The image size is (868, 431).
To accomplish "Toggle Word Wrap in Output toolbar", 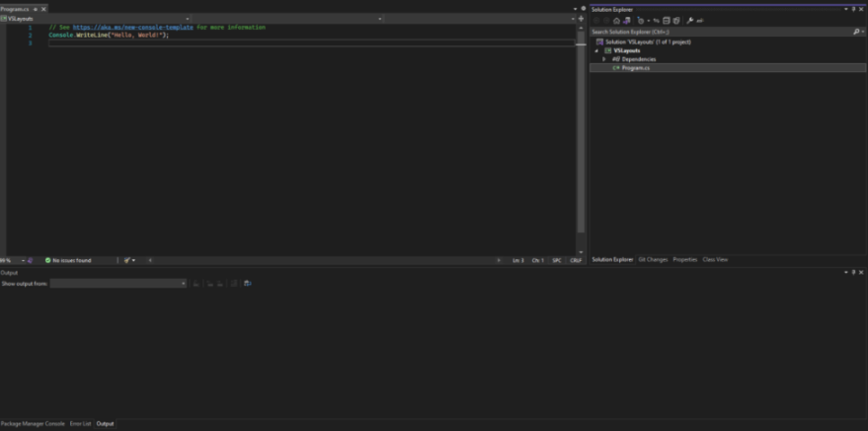I will click(x=248, y=283).
